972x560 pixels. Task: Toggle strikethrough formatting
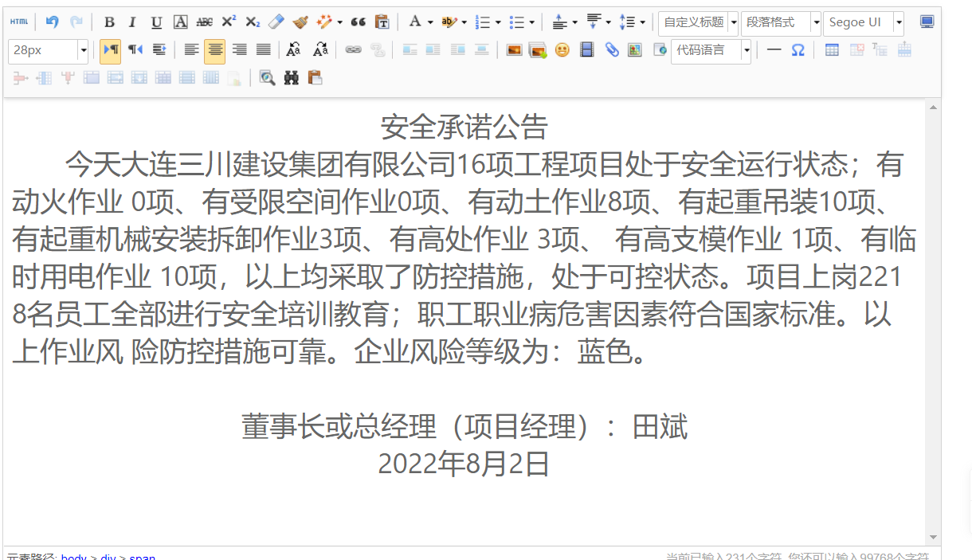204,22
